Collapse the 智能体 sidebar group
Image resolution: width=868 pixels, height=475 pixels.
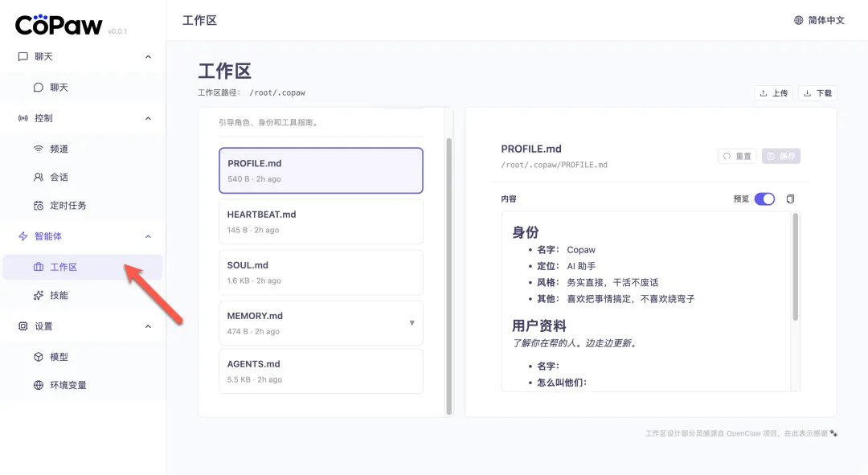148,236
